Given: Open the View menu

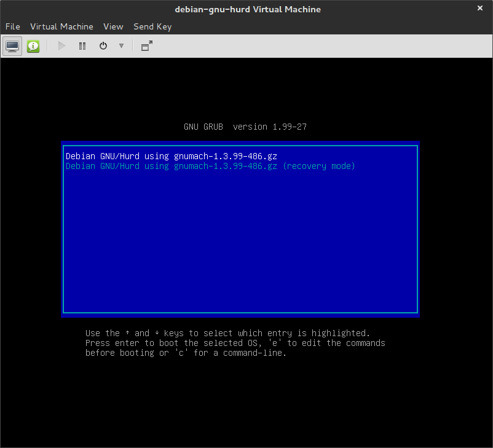Looking at the screenshot, I should coord(113,26).
